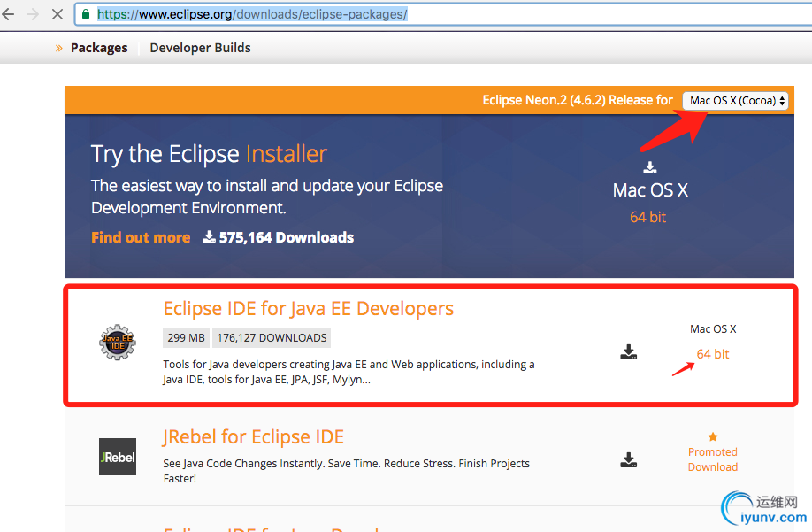Viewport: 812px width, 532px height.
Task: Open the Packages tab
Action: (99, 48)
